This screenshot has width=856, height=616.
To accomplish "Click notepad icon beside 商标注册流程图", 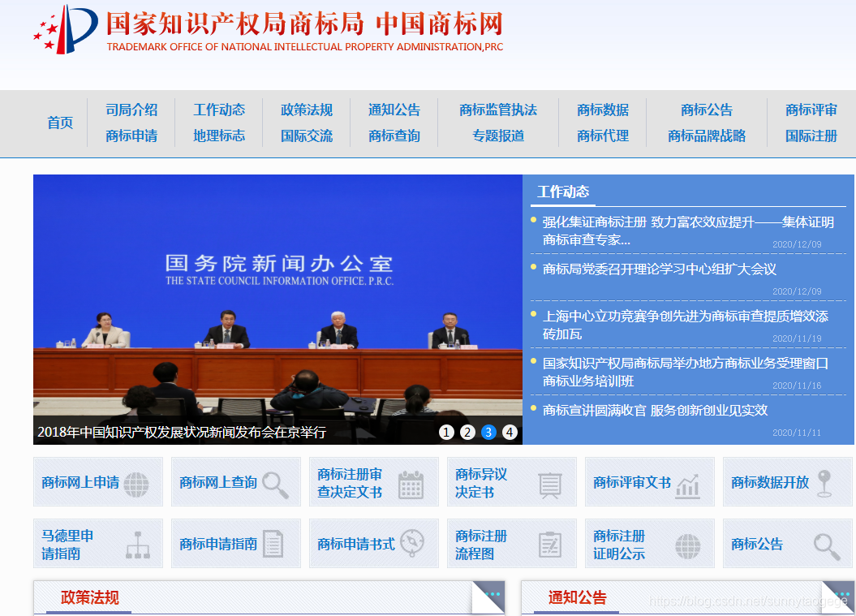I will tap(550, 545).
